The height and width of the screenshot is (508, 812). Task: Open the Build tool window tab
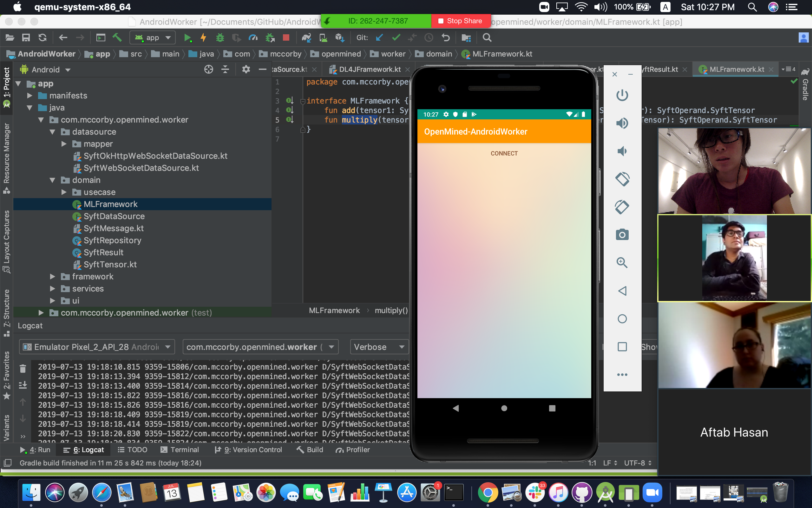point(310,450)
